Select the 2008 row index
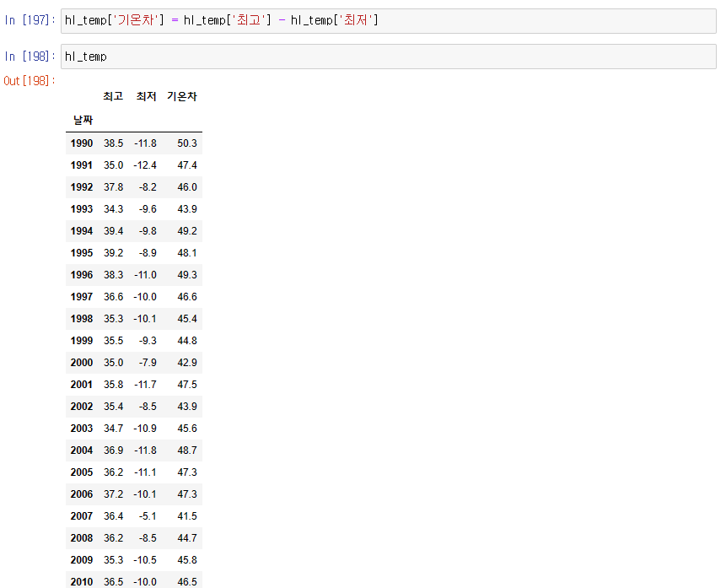 coord(82,538)
